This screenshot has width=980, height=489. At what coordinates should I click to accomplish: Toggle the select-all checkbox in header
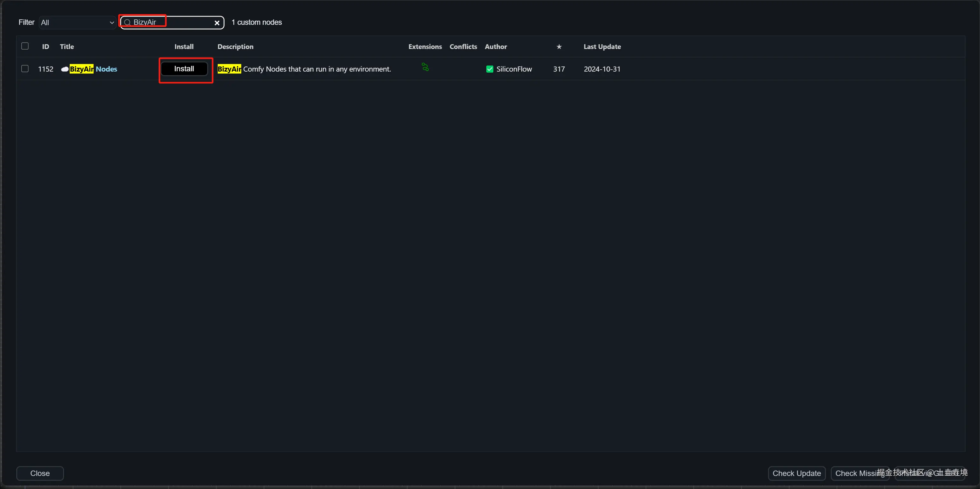pos(25,46)
